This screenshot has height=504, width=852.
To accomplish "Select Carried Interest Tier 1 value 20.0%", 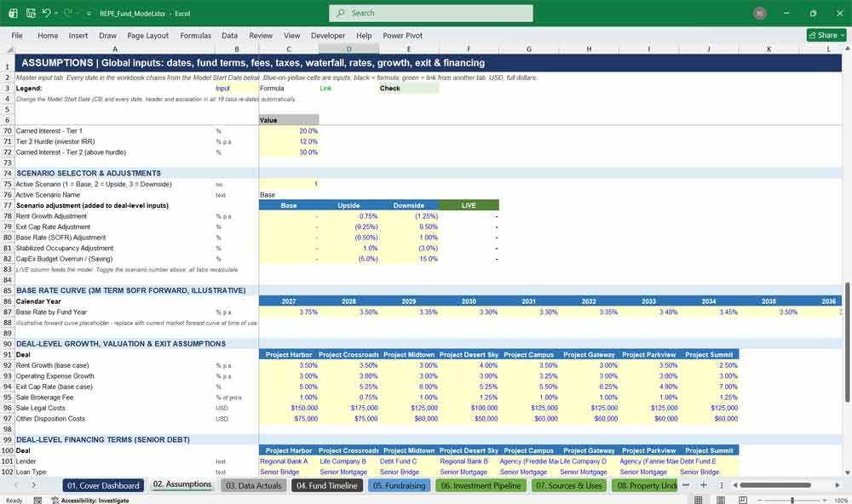I will click(289, 131).
